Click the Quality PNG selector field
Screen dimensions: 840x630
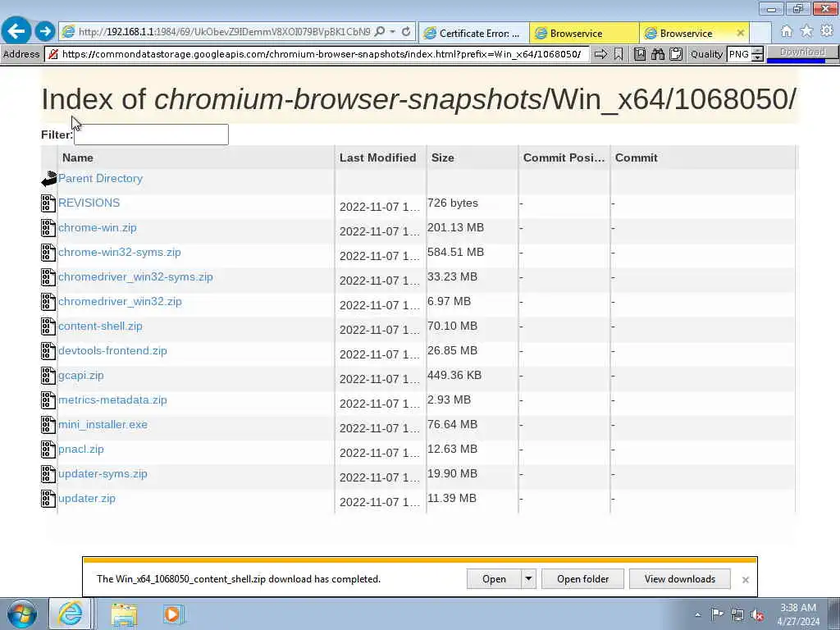pyautogui.click(x=739, y=54)
